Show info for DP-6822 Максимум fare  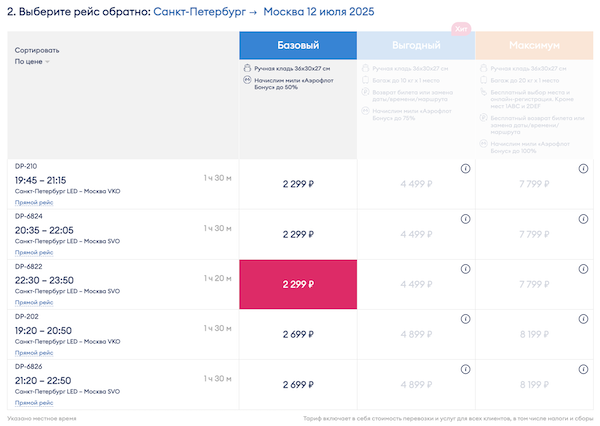coord(583,268)
